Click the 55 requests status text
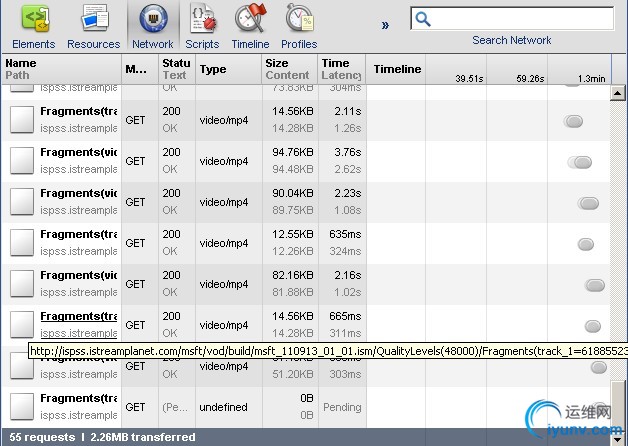 click(42, 437)
